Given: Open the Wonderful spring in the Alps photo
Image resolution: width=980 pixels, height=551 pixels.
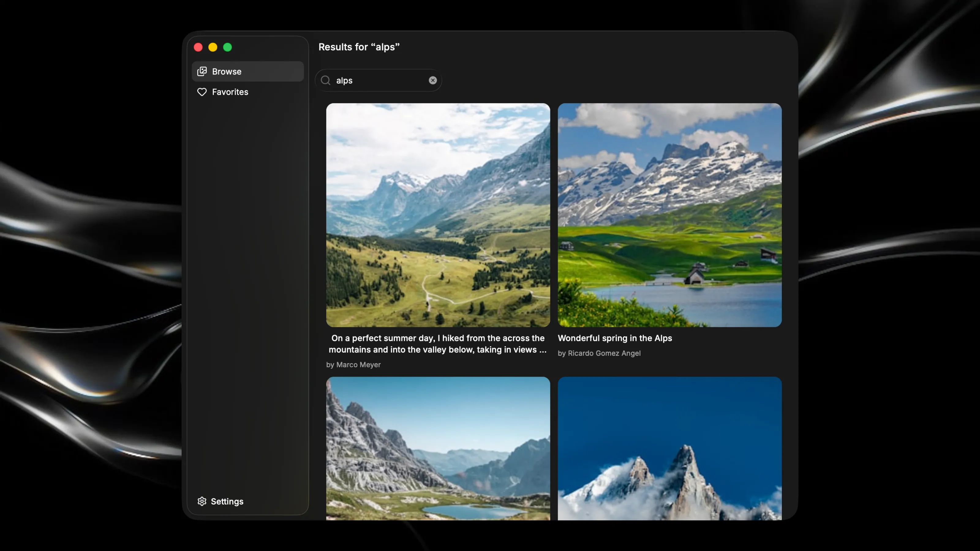Looking at the screenshot, I should pos(669,215).
